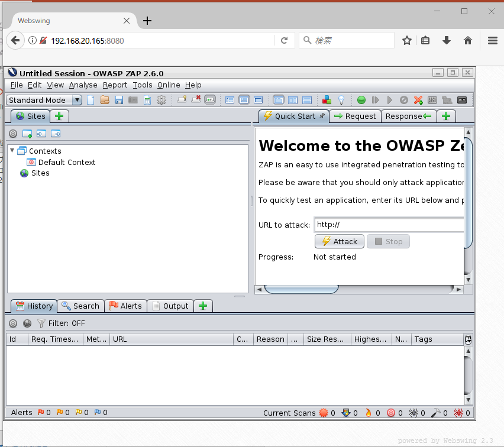Toggle the show tab names and icons button
The height and width of the screenshot is (447, 504).
pyautogui.click(x=210, y=100)
